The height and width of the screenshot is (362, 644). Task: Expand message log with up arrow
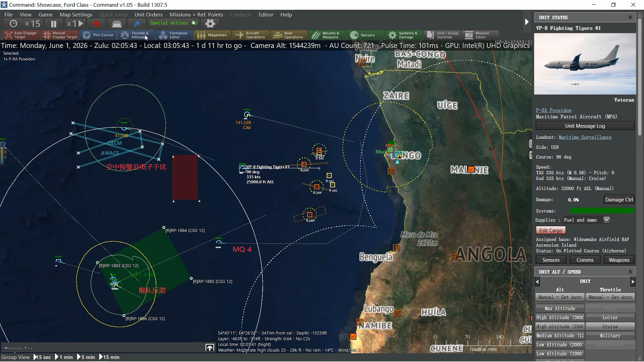210,348
